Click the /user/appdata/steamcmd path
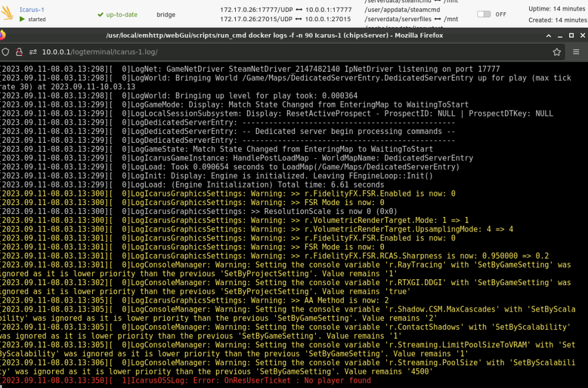The image size is (588, 388). tap(402, 10)
